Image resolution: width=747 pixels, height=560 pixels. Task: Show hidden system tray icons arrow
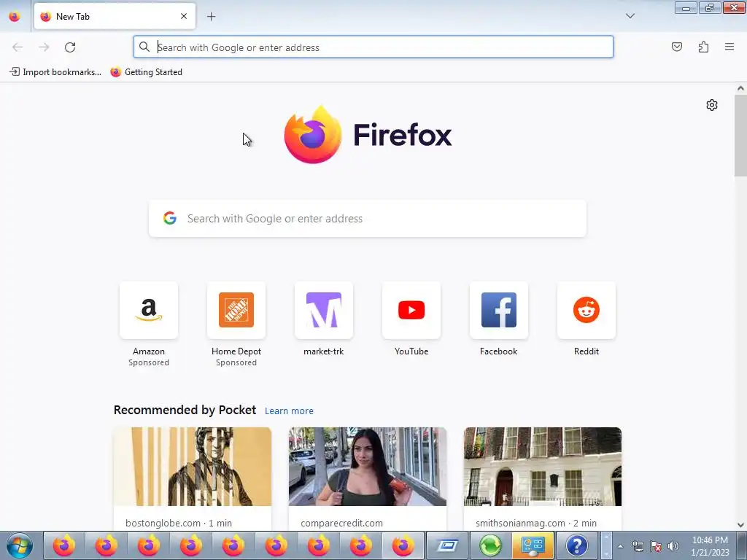pyautogui.click(x=620, y=546)
